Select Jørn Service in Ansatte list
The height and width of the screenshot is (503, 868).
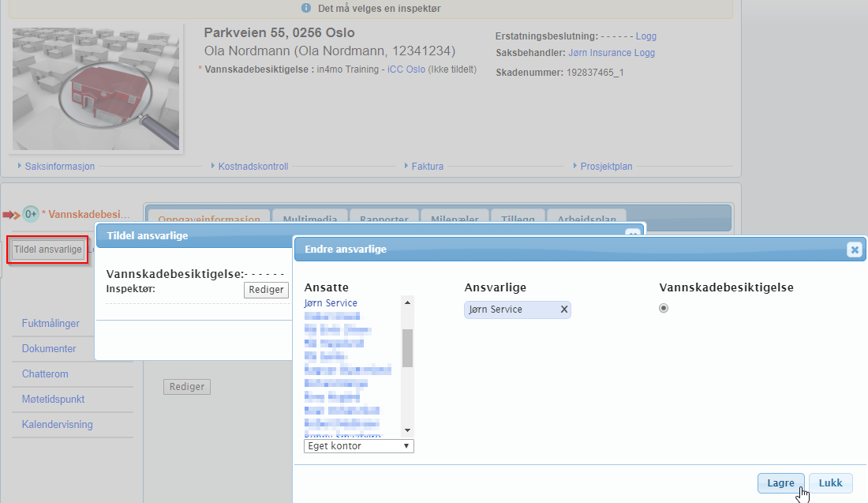331,303
